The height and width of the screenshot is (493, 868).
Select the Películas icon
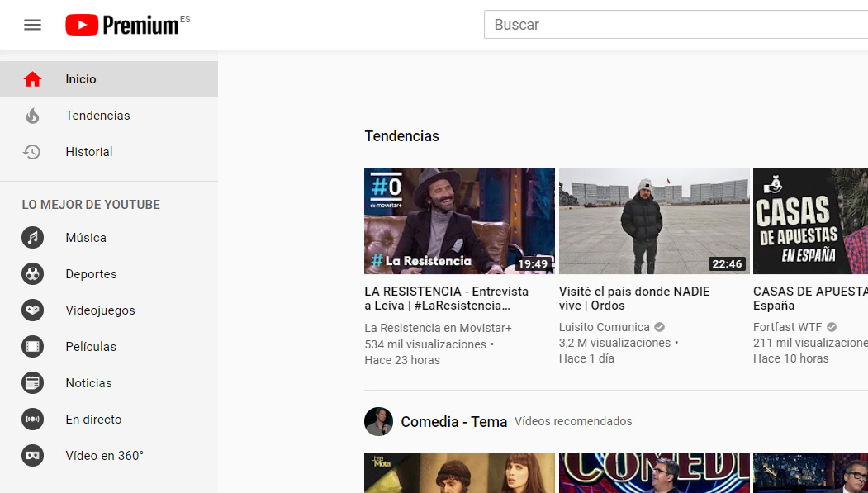(32, 346)
